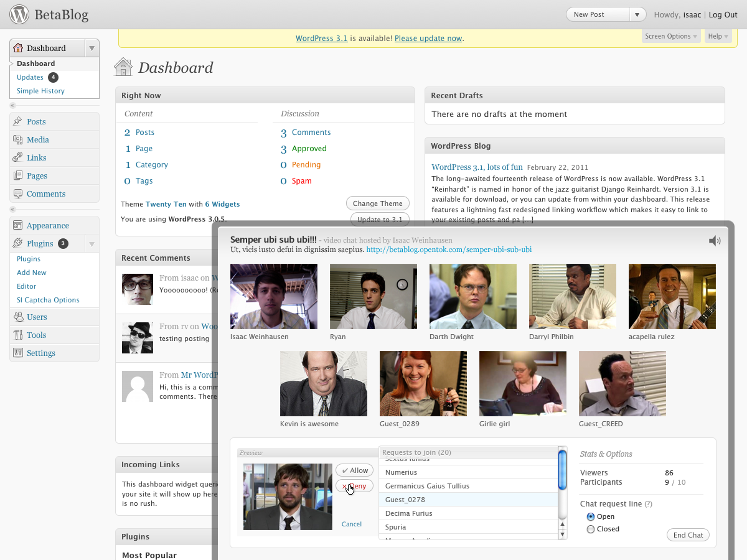Collapse sidebar with lower double-arrow separator

12,209
